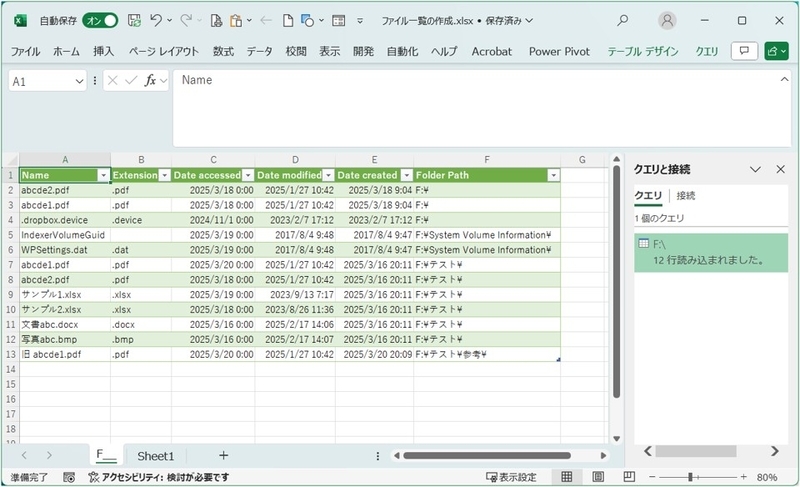Switch to Normal view icon
This screenshot has width=800, height=487.
(566, 477)
